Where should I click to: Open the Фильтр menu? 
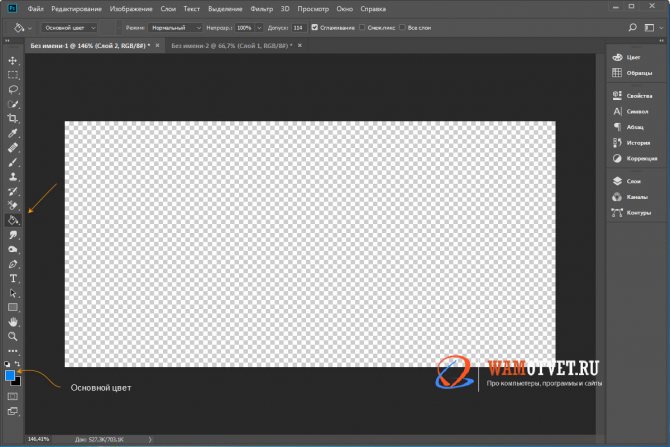[262, 9]
